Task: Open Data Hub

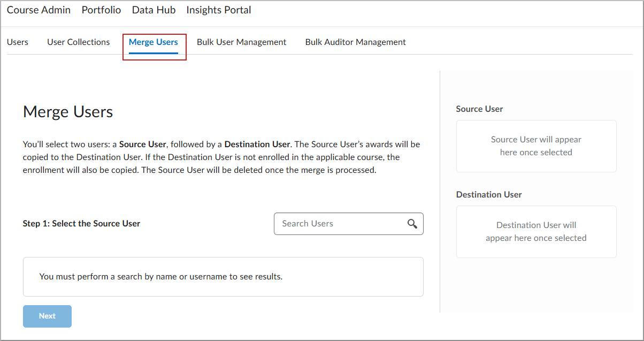Action: point(154,10)
